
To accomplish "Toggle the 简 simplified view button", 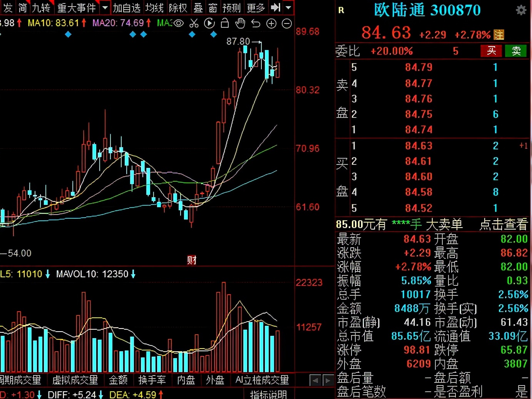I will point(23,8).
